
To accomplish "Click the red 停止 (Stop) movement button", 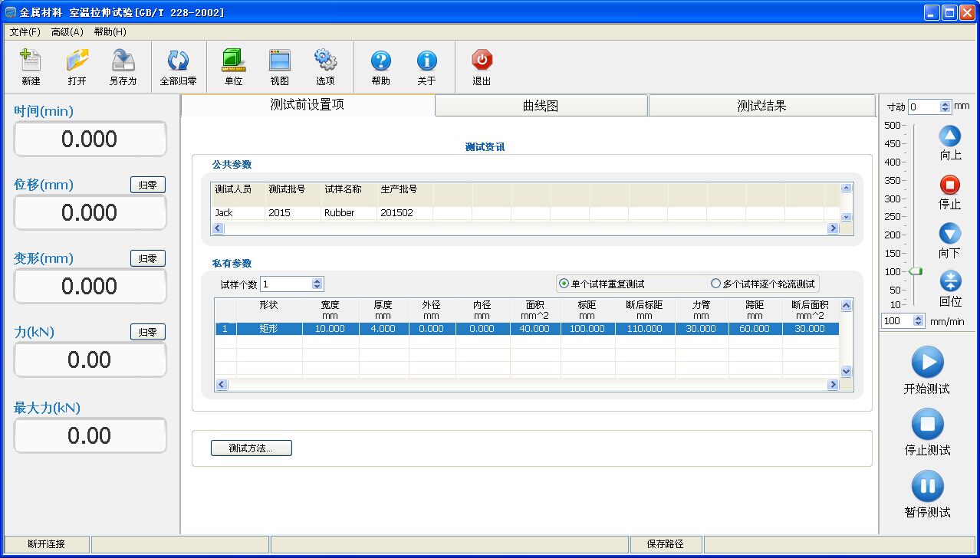I will click(949, 185).
